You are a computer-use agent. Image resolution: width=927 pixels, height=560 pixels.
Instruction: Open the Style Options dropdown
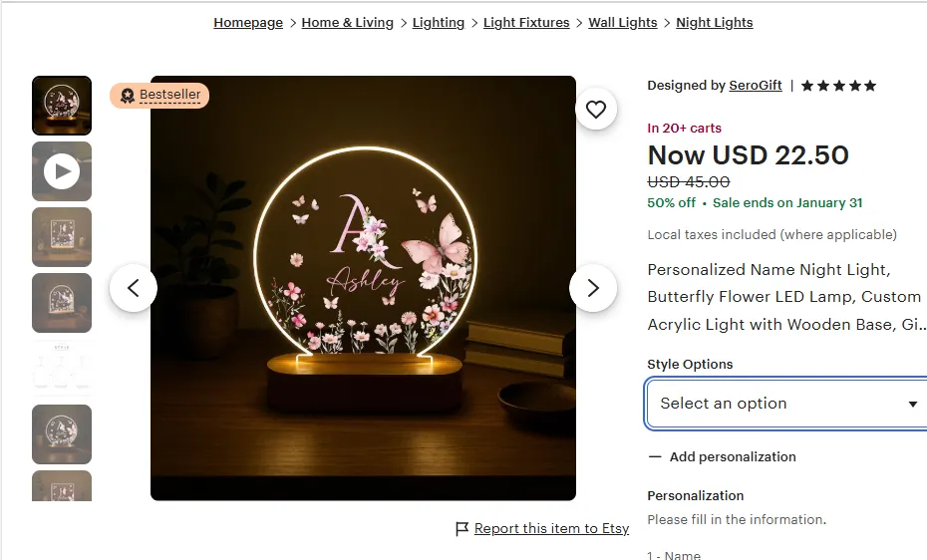pos(787,404)
